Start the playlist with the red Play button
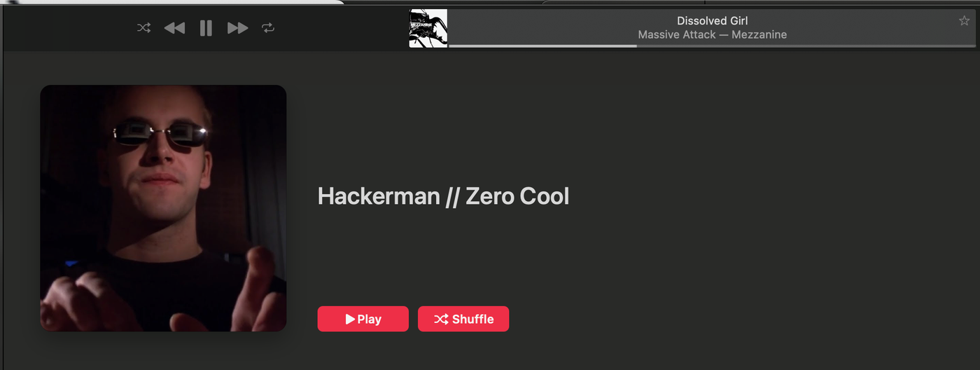Image resolution: width=980 pixels, height=370 pixels. click(363, 319)
